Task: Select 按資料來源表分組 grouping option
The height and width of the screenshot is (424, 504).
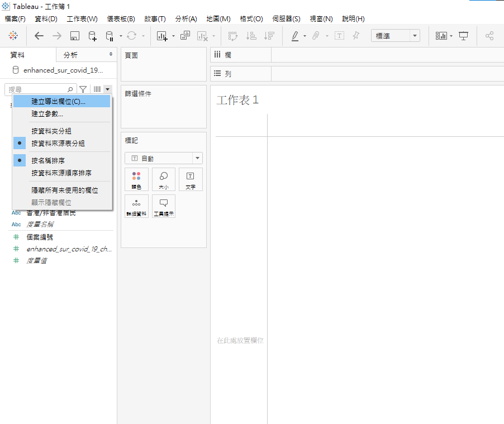Action: (58, 143)
